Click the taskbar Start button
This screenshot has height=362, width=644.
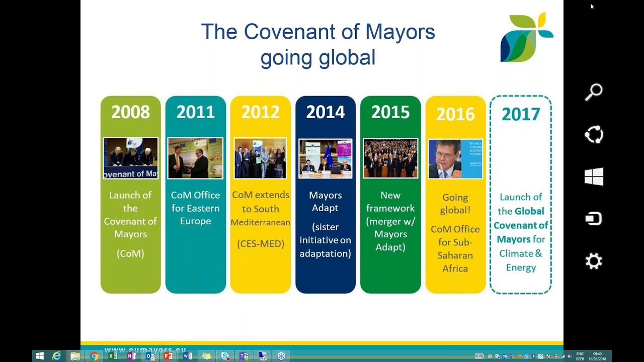[x=39, y=356]
